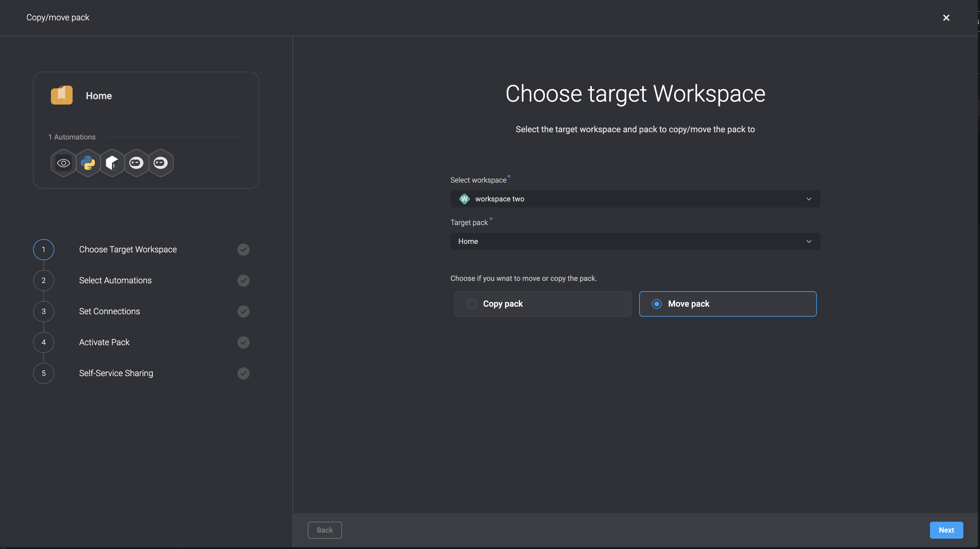Go to step 5 Self-Service Sharing
This screenshot has width=980, height=549.
click(116, 373)
